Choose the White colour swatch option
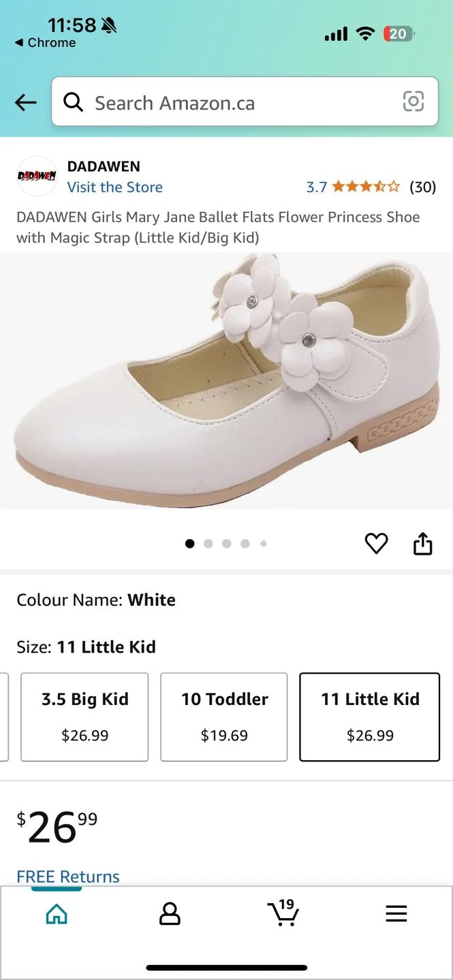Viewport: 453px width, 980px height. [151, 600]
